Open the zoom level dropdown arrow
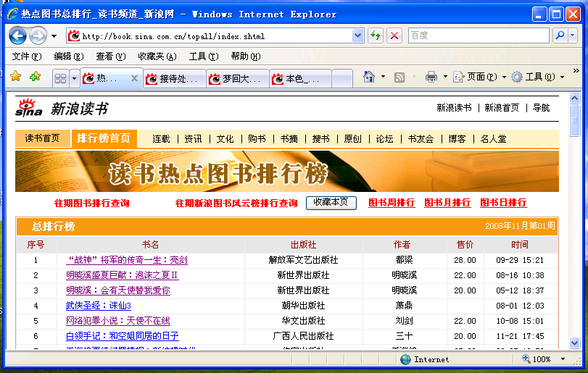 (x=563, y=359)
